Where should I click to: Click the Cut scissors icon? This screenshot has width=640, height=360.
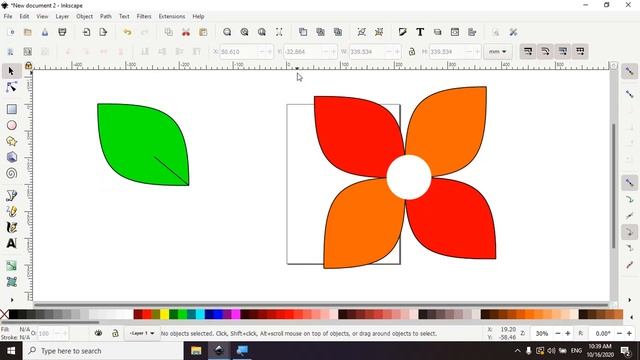186,32
